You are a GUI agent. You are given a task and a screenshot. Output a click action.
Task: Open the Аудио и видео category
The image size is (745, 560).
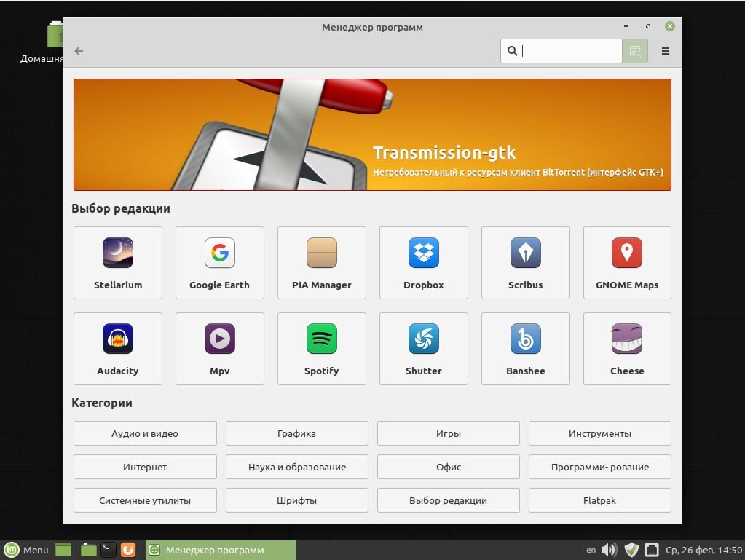145,433
